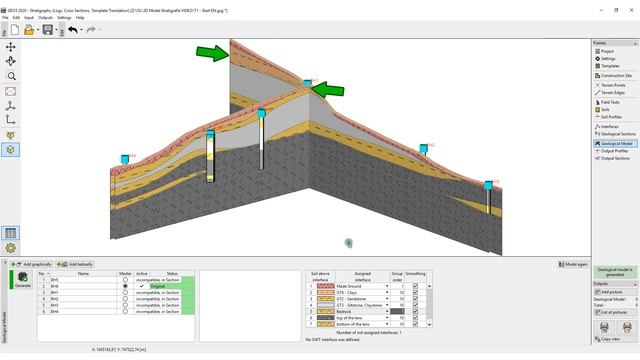Click the New file icon
The height and width of the screenshot is (360, 640).
tap(15, 30)
